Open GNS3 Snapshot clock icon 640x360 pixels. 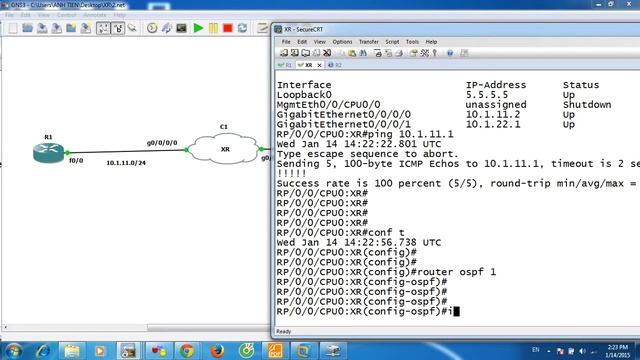tap(152, 28)
